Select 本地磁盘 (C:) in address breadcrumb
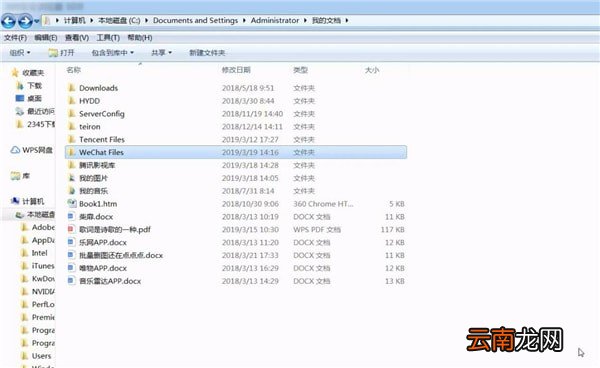This screenshot has height=368, width=600. [x=119, y=21]
